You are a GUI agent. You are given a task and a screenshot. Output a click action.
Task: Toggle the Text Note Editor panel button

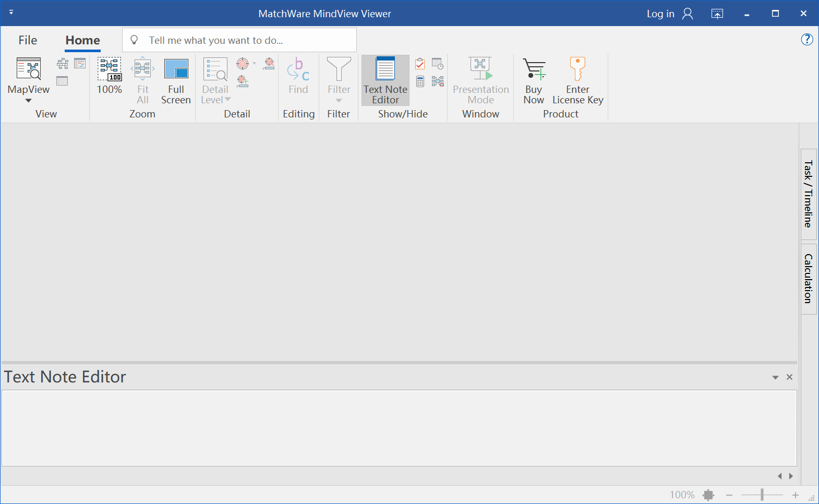point(386,80)
